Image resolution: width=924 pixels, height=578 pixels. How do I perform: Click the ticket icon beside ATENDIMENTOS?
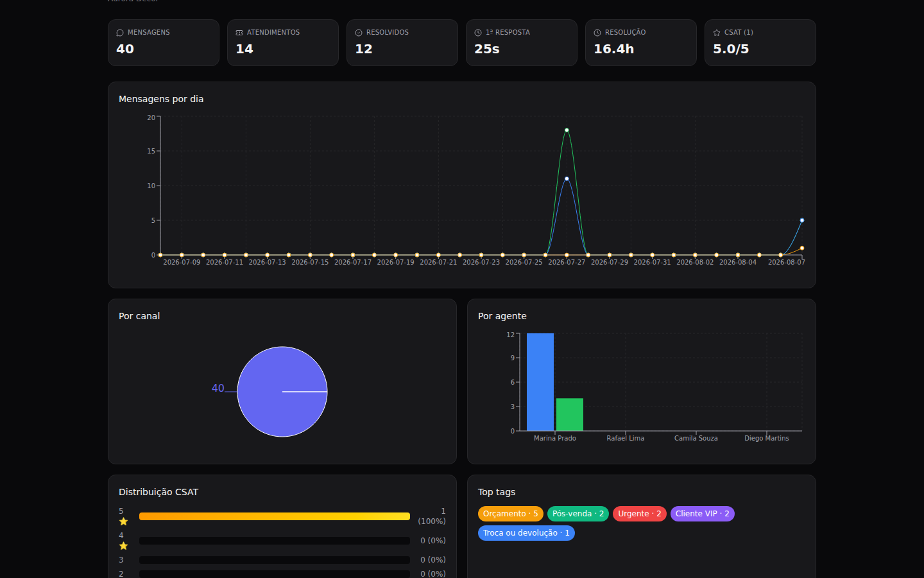pos(239,33)
